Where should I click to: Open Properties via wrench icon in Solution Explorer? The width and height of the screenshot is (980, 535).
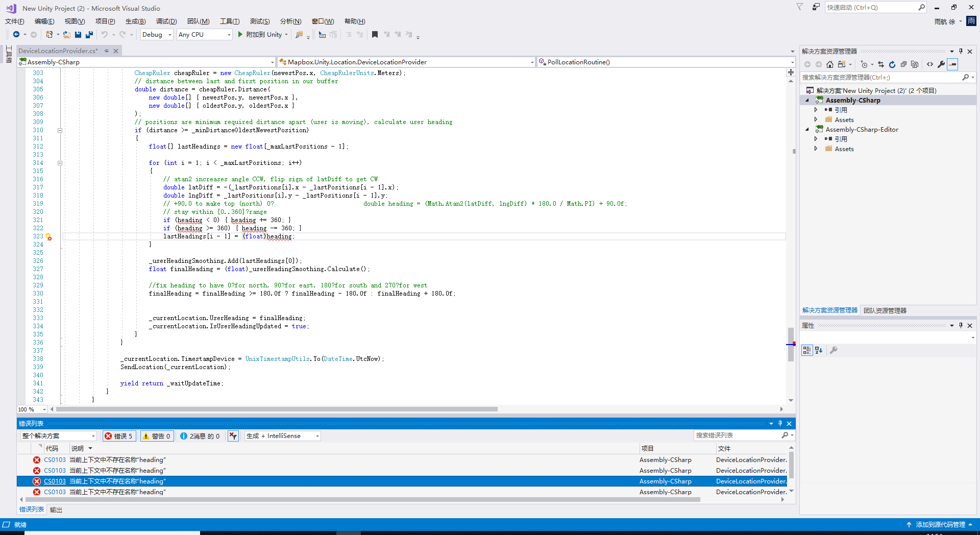click(x=941, y=64)
